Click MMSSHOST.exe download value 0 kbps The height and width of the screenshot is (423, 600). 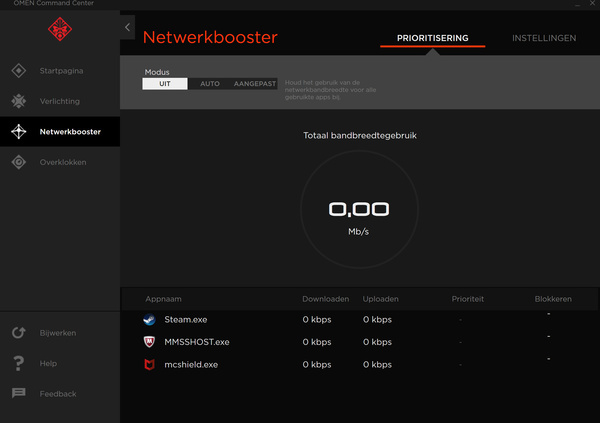[317, 342]
